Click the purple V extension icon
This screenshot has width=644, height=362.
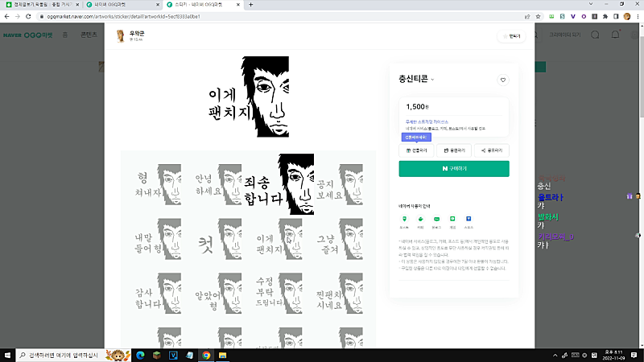click(573, 16)
